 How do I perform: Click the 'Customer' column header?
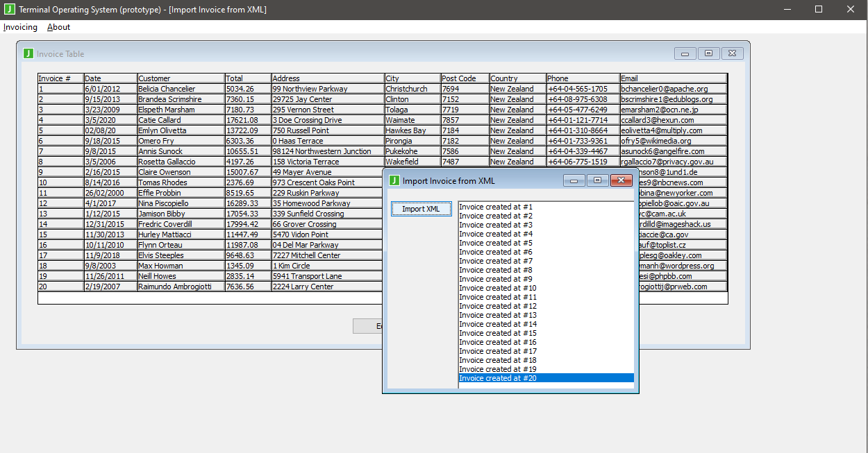tap(181, 78)
